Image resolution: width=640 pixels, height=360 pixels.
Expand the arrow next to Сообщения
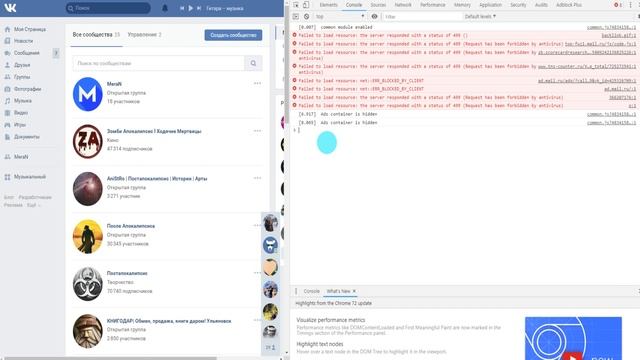[x=56, y=53]
